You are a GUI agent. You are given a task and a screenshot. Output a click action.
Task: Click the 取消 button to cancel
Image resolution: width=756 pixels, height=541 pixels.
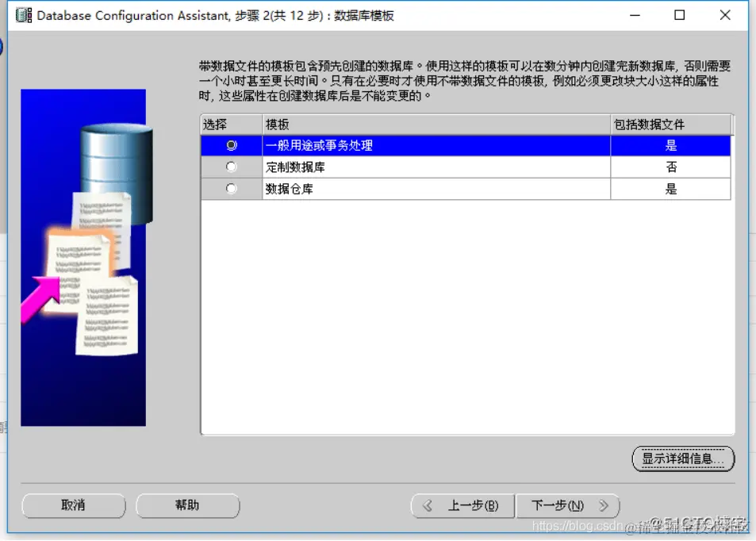coord(73,505)
